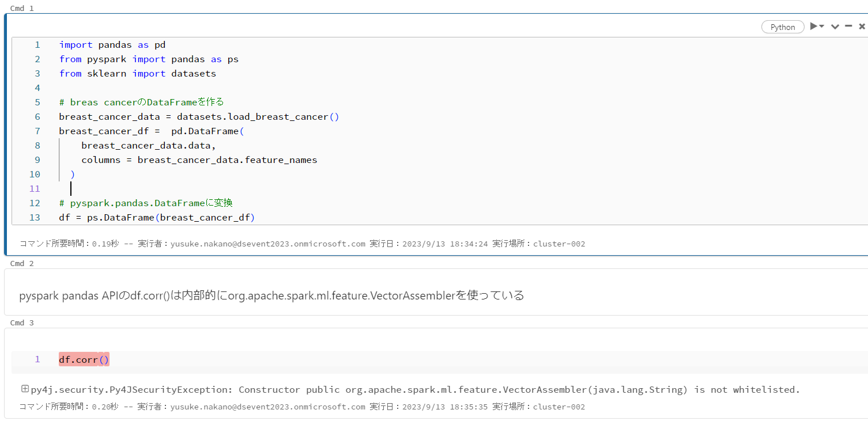Click Cmd 1 execution info with 0.19秒
868x421 pixels.
302,244
